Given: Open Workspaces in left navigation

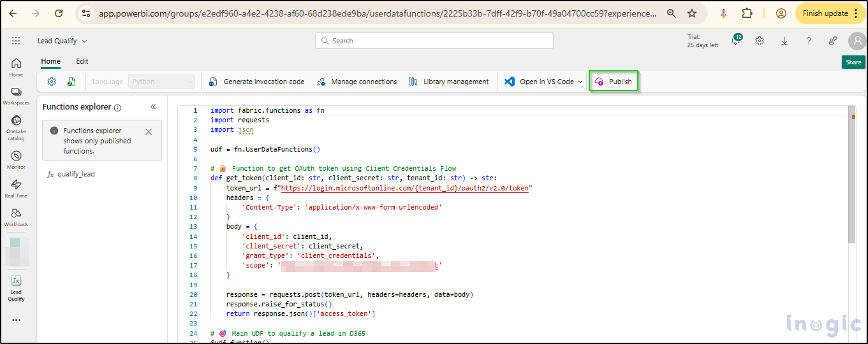Looking at the screenshot, I should [16, 96].
